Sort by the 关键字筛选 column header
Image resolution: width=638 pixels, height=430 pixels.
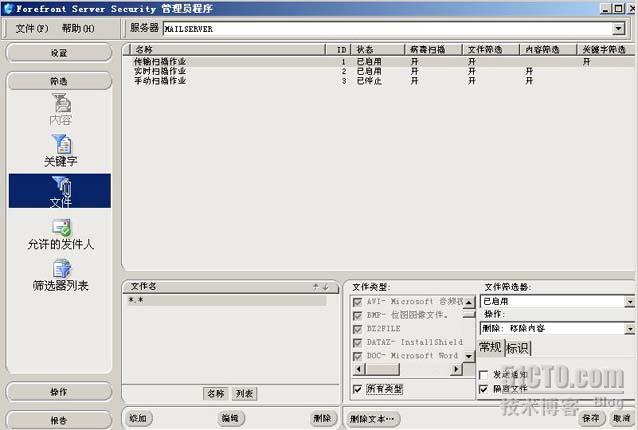pos(605,50)
